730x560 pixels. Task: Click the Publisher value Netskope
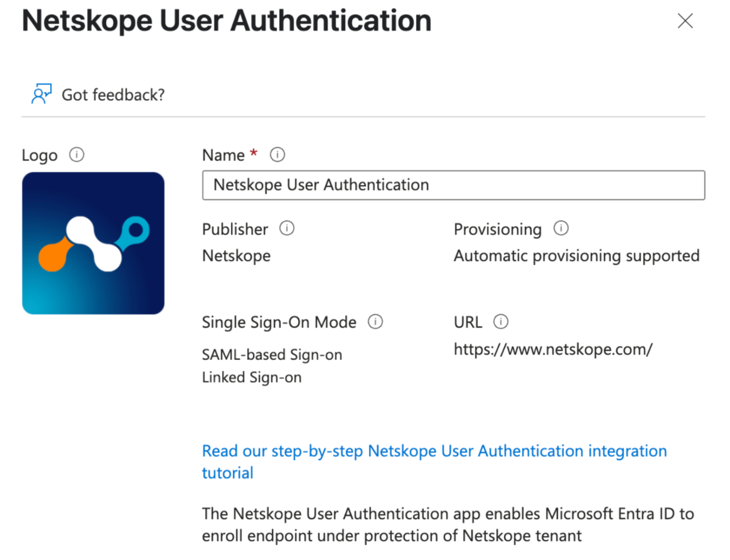point(236,255)
